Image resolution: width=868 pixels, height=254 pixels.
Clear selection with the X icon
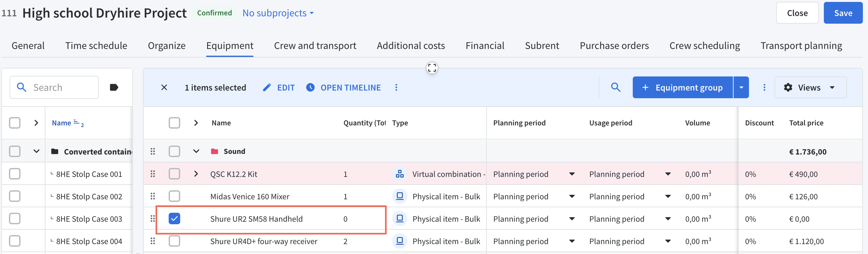[164, 88]
